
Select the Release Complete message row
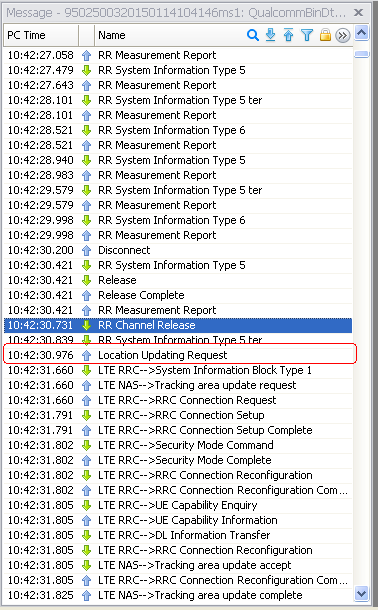tap(178, 295)
